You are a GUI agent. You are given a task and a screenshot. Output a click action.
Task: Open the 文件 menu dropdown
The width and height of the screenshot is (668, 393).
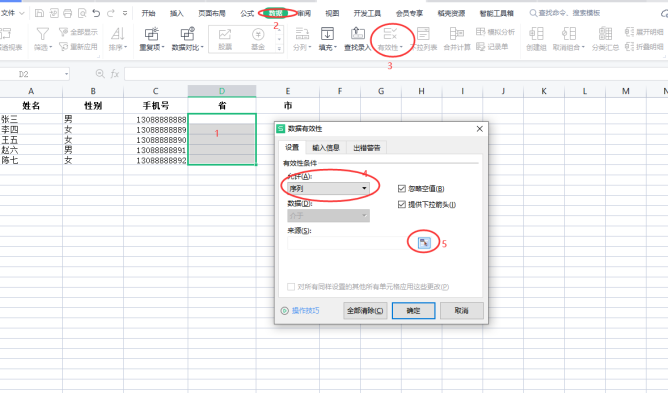pyautogui.click(x=13, y=13)
